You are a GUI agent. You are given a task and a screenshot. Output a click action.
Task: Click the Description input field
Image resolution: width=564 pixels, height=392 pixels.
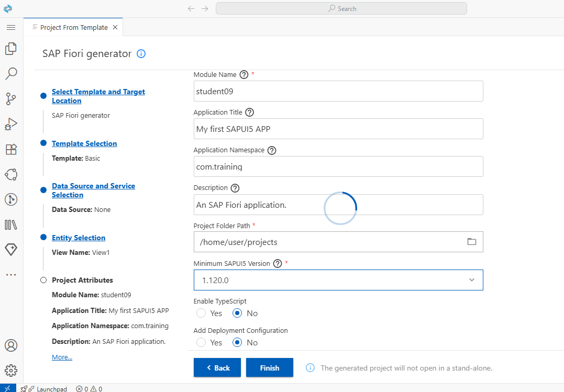click(x=338, y=205)
